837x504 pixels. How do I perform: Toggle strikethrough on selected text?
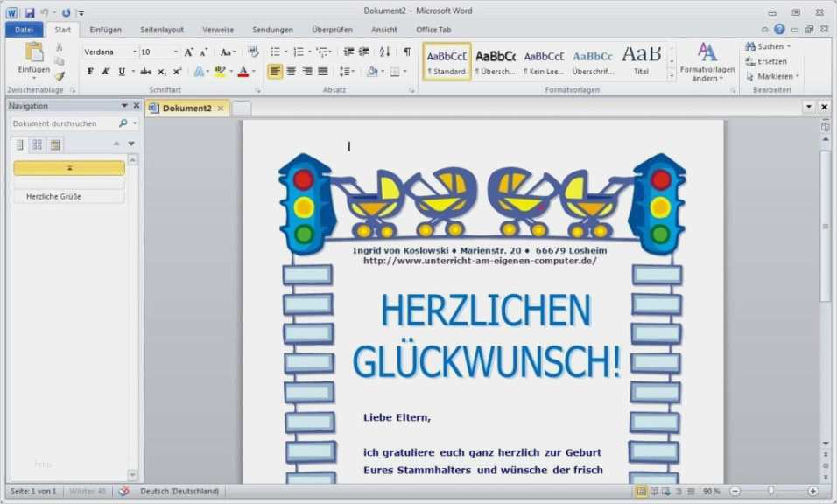147,72
